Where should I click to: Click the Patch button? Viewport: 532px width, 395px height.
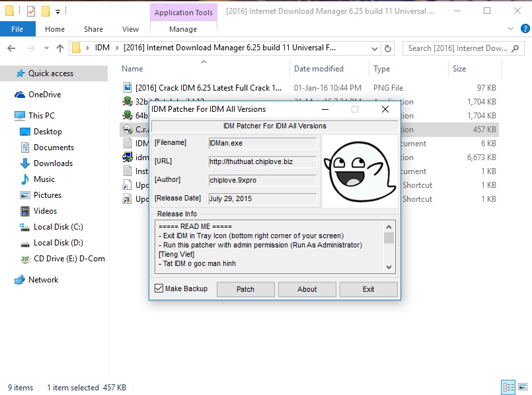[245, 289]
